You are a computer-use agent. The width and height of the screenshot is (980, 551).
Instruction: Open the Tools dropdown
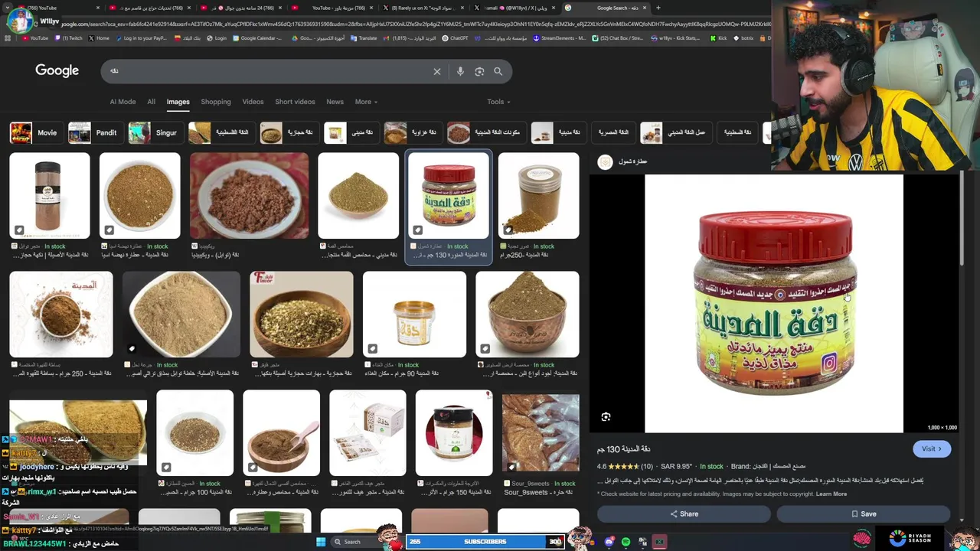[498, 102]
